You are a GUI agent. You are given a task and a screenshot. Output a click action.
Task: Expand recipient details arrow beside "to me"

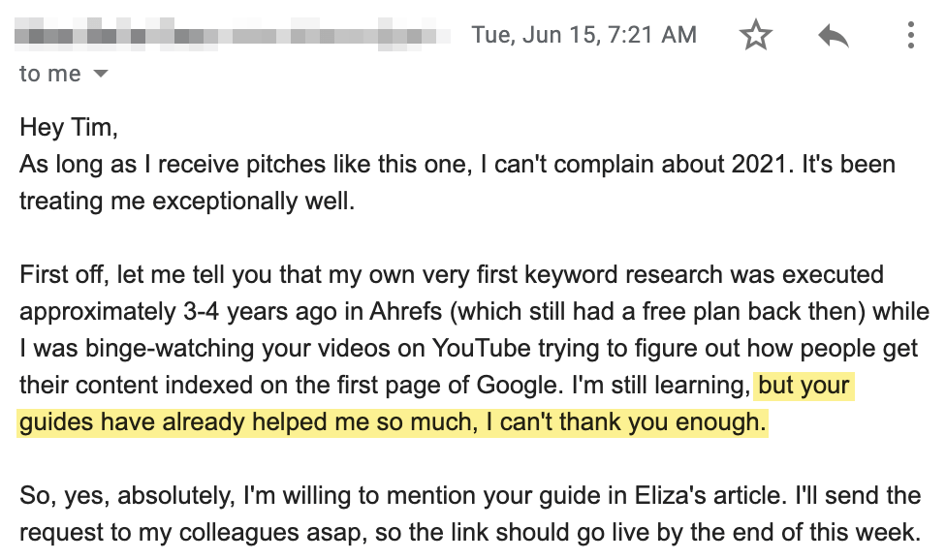pyautogui.click(x=100, y=75)
